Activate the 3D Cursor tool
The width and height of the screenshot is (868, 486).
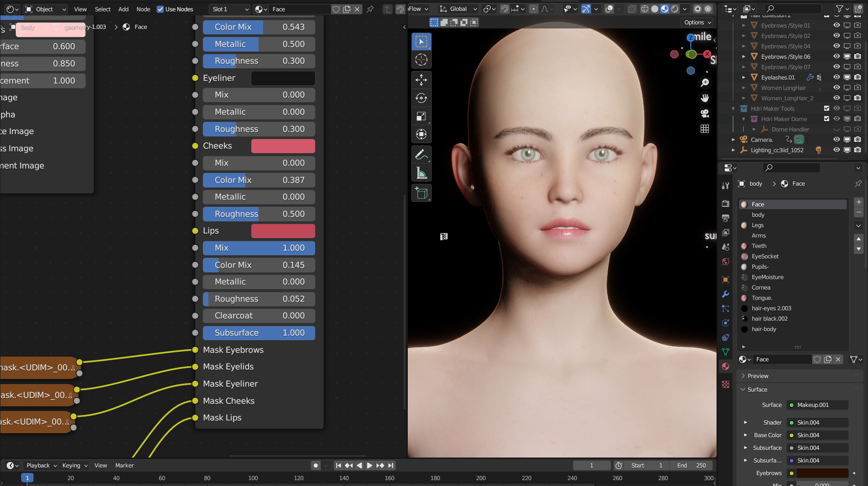tap(421, 60)
